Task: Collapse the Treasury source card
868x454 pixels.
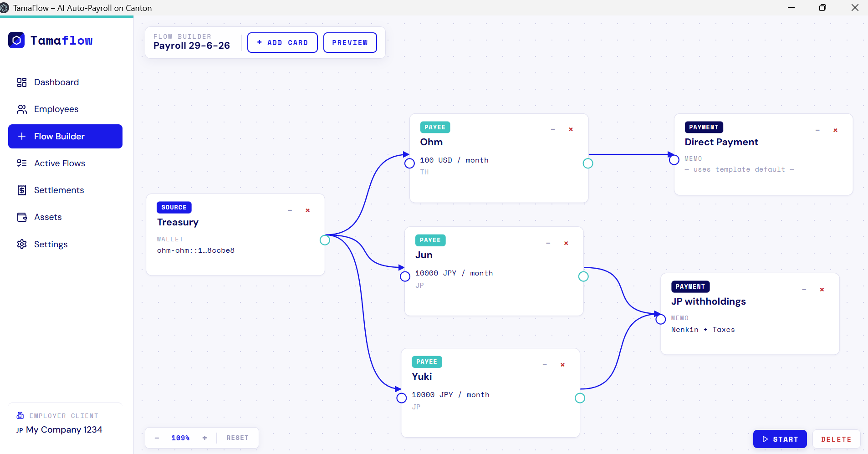Action: [x=290, y=210]
